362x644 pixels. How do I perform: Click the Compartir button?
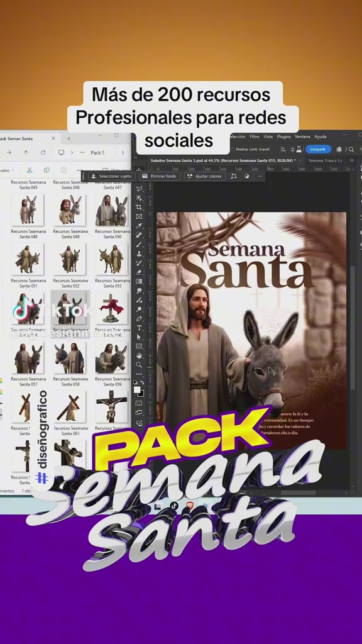coord(318,149)
